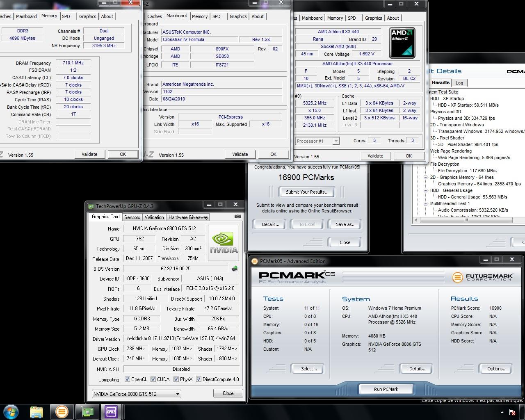Switch to GPU-Z green taskbar icon

pyautogui.click(x=87, y=411)
